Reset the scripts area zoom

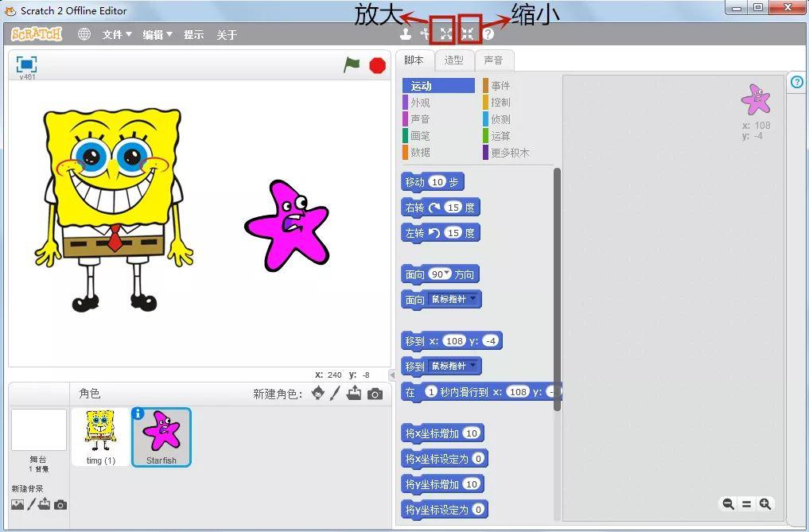tap(747, 504)
